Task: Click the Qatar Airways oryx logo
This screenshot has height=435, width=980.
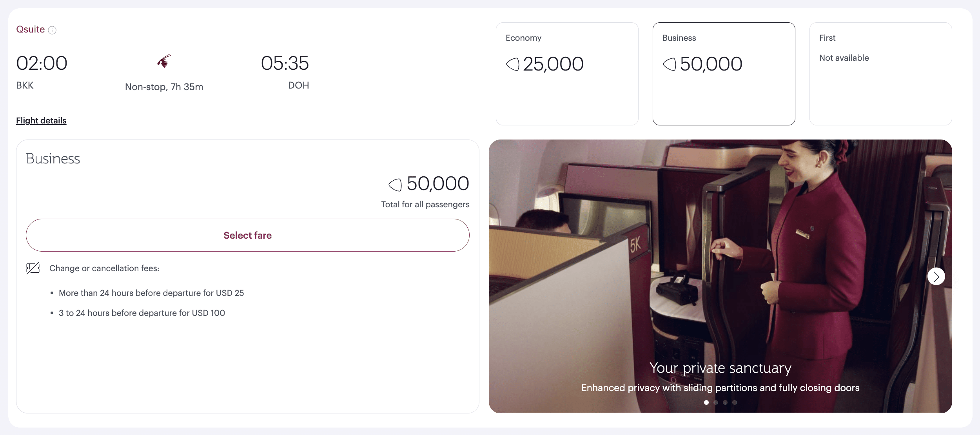Action: click(164, 61)
